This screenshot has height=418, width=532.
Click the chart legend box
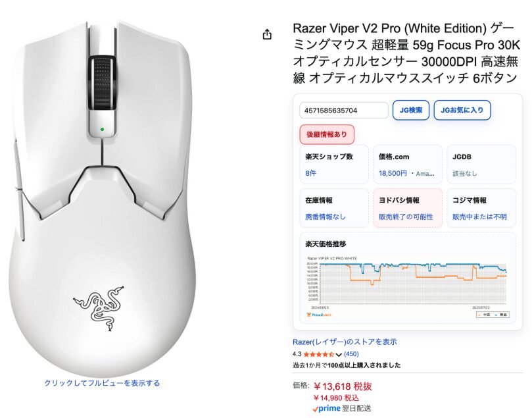point(493,315)
